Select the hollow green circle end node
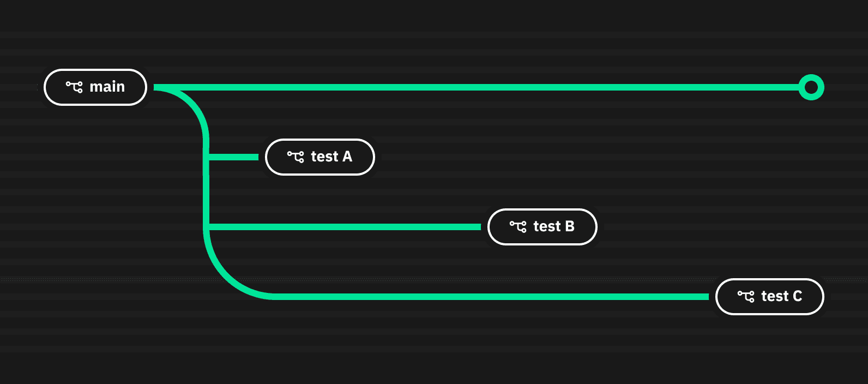This screenshot has width=868, height=384. point(811,87)
